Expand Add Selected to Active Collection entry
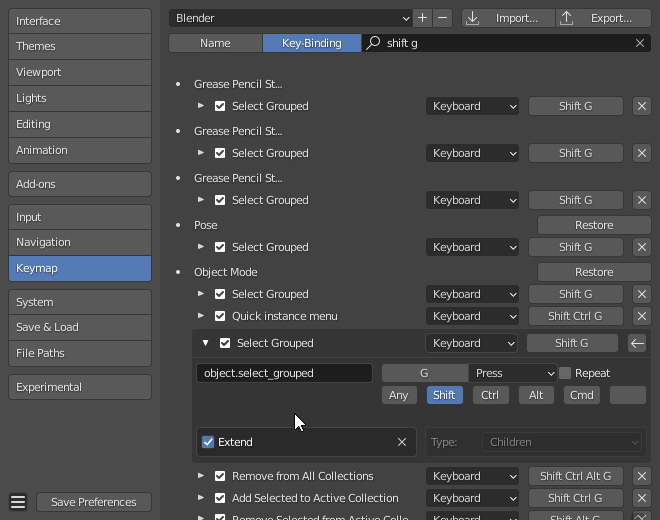660x520 pixels. pos(201,498)
